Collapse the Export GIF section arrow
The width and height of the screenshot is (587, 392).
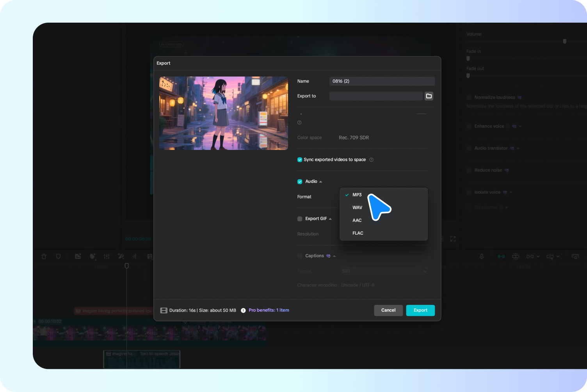pos(330,219)
